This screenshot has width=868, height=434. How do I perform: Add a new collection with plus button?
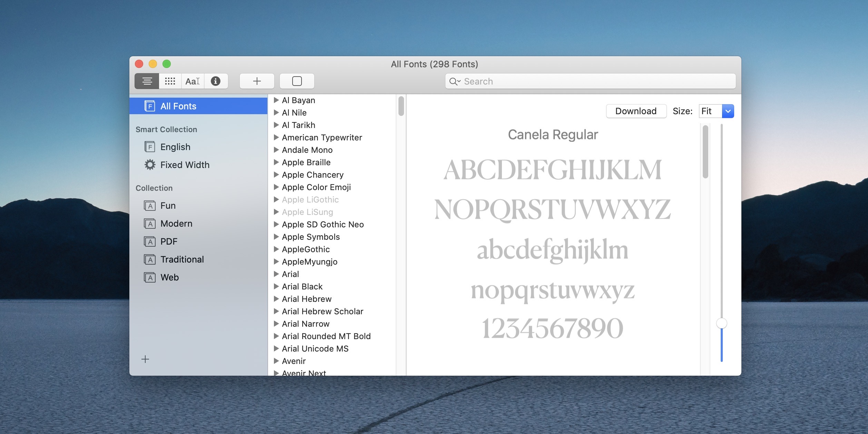tap(145, 359)
